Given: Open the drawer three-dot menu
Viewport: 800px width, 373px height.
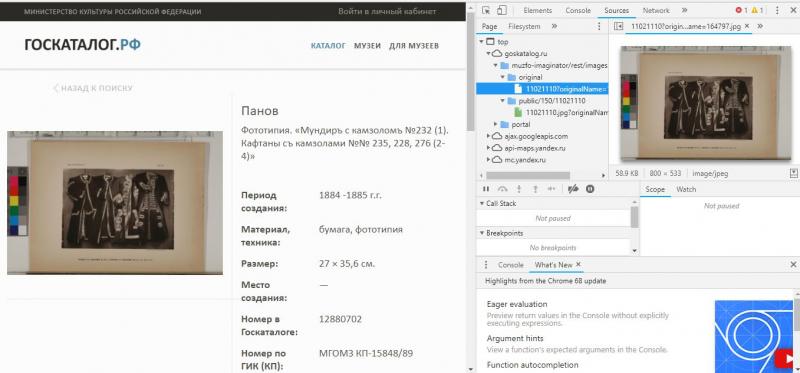Looking at the screenshot, I should pyautogui.click(x=486, y=265).
